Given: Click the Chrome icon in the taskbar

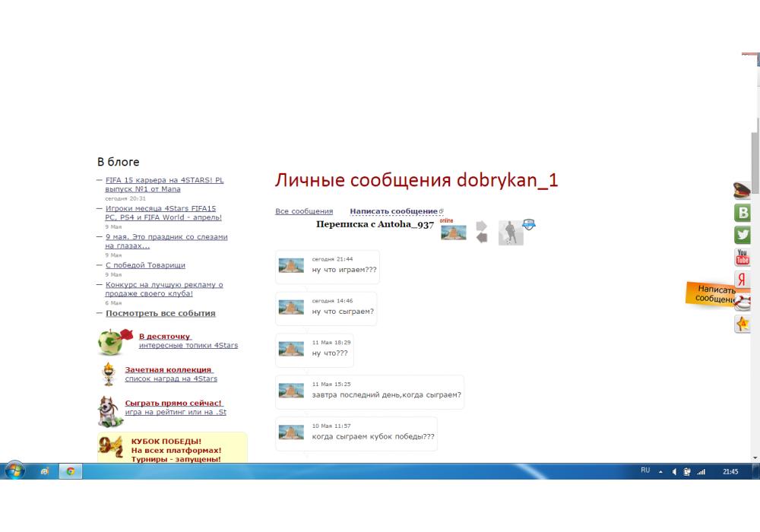Looking at the screenshot, I should point(71,471).
